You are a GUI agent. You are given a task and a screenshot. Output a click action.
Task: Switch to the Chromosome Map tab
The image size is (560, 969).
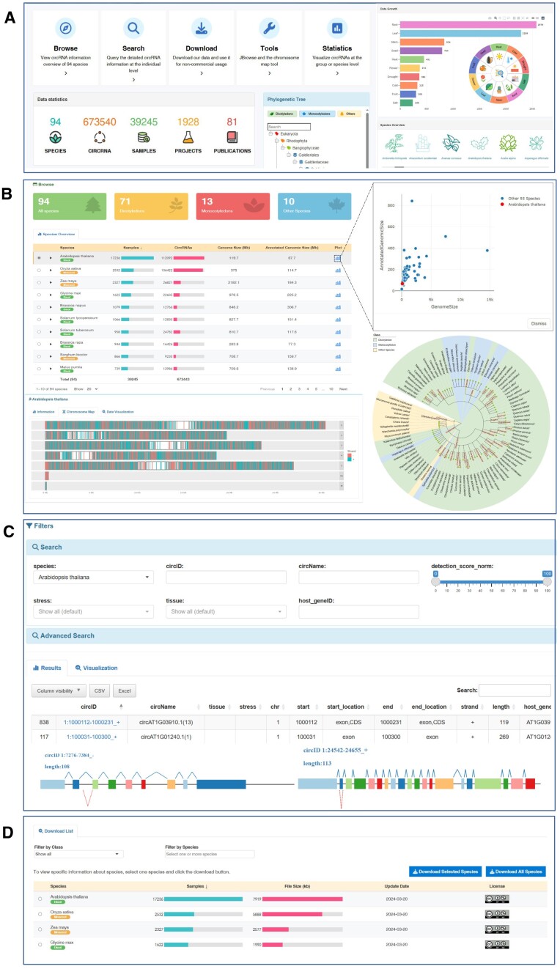point(80,412)
